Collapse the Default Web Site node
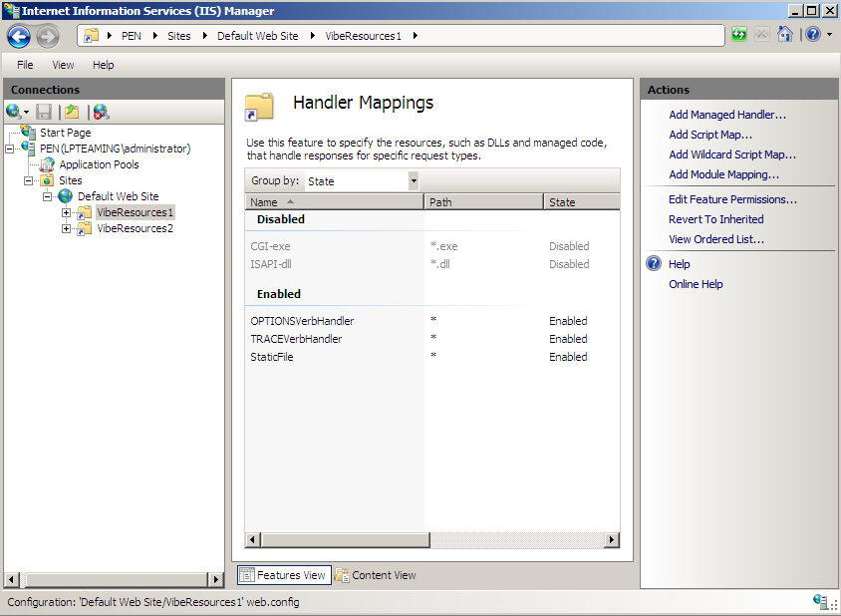Viewport: 841px width, 616px height. 47,197
